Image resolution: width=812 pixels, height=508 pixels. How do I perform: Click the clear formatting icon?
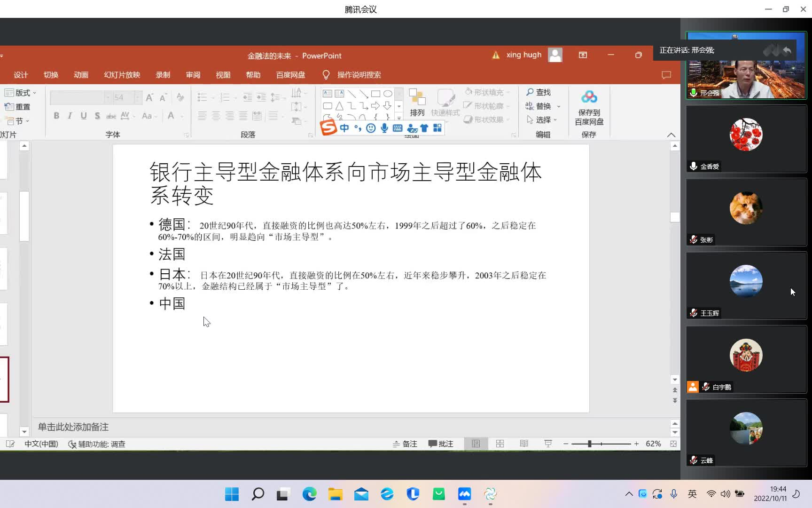click(180, 97)
